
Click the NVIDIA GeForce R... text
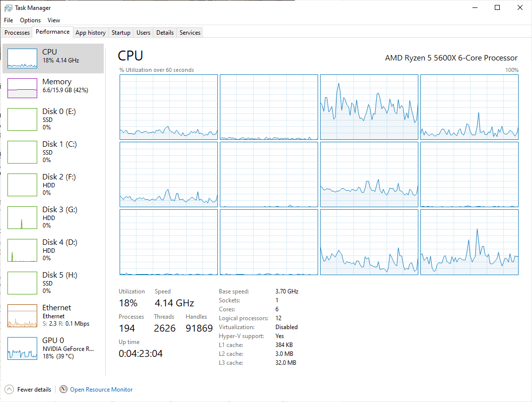click(x=68, y=349)
